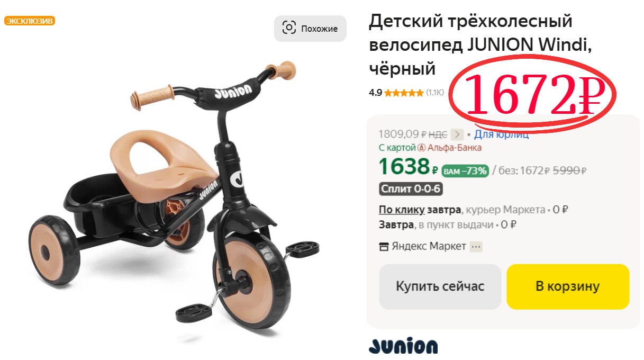Image resolution: width=644 pixels, height=360 pixels.
Task: Click the visual search icon beside Похожие
Action: 289,28
